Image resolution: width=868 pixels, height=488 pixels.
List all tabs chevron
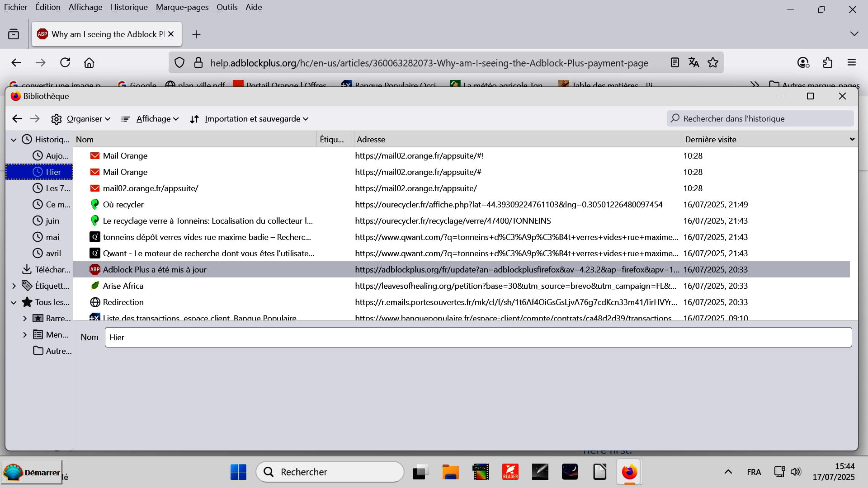[854, 34]
